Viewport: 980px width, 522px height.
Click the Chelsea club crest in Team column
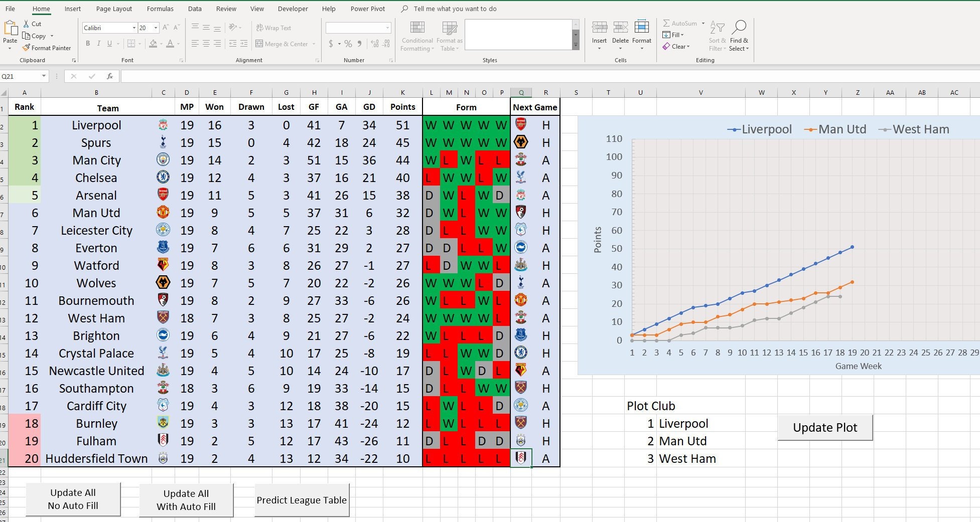(x=163, y=178)
